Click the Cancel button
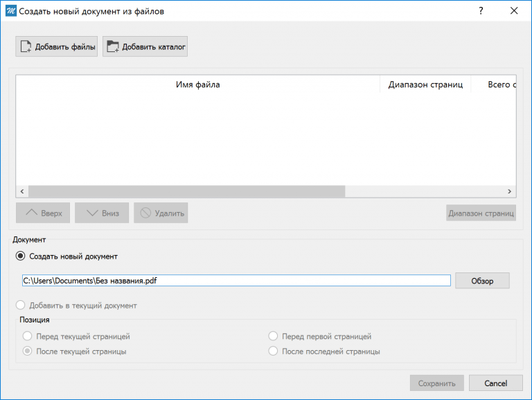 tap(496, 383)
